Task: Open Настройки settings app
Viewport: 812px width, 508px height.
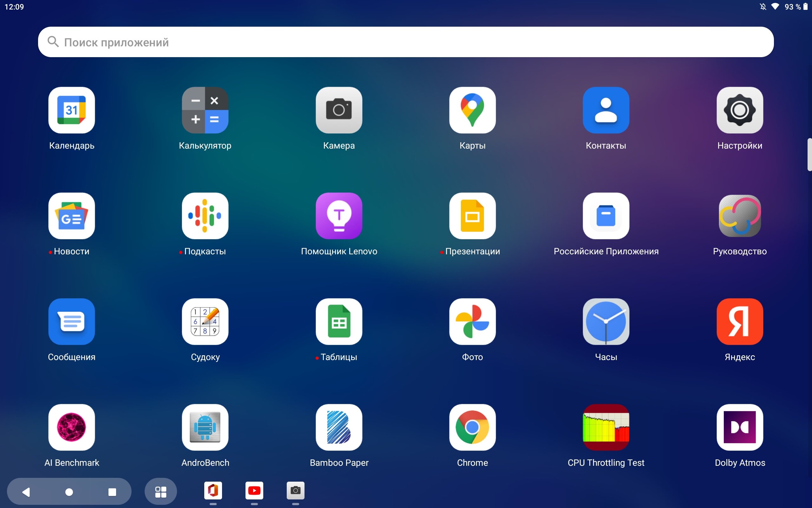Action: tap(740, 110)
